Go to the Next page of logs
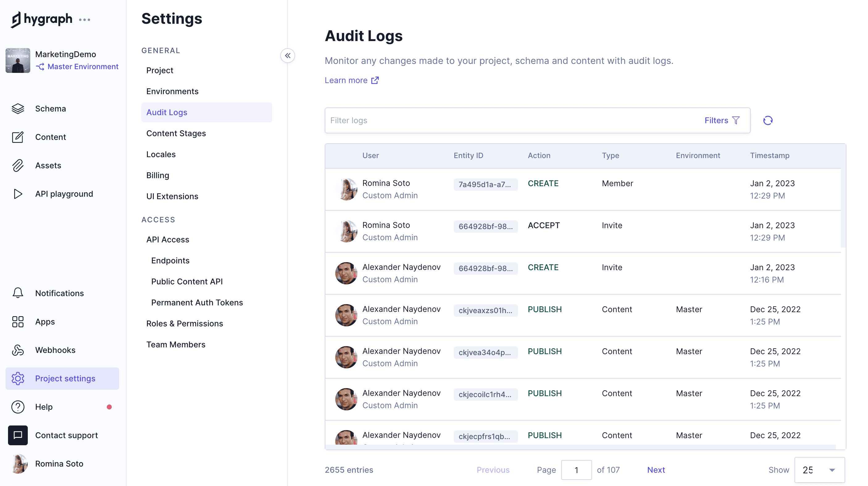The image size is (868, 486). click(656, 470)
